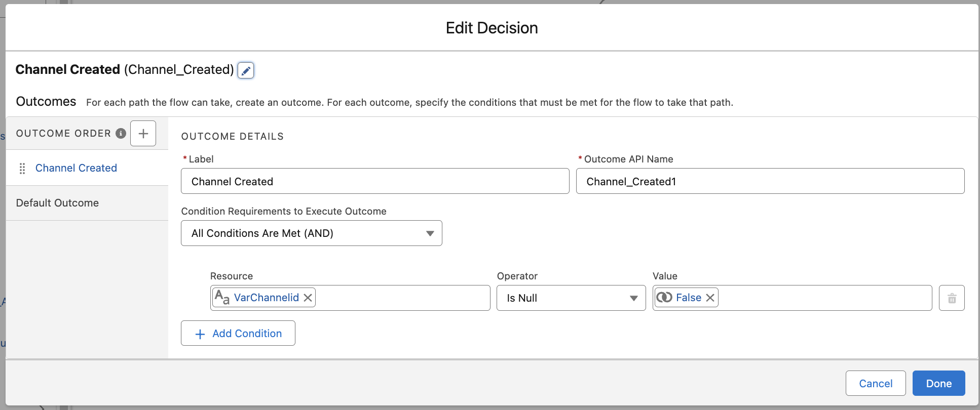Clear the False value pill
980x410 pixels.
[x=710, y=298]
